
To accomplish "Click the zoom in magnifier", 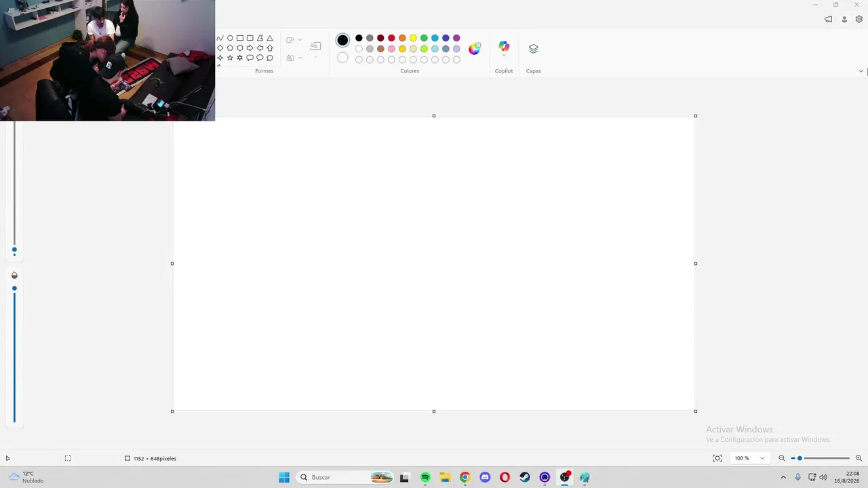I will coord(859,458).
